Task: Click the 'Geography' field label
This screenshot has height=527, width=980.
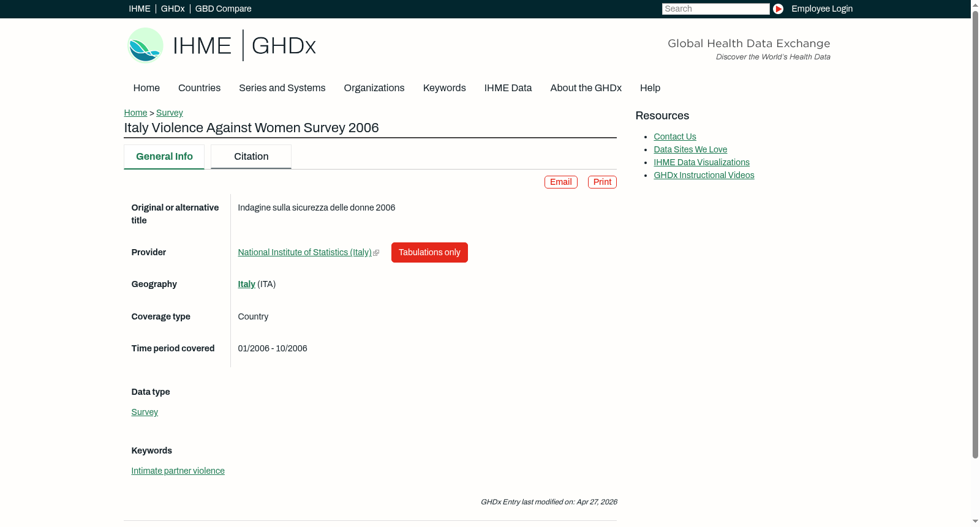Action: coord(154,284)
